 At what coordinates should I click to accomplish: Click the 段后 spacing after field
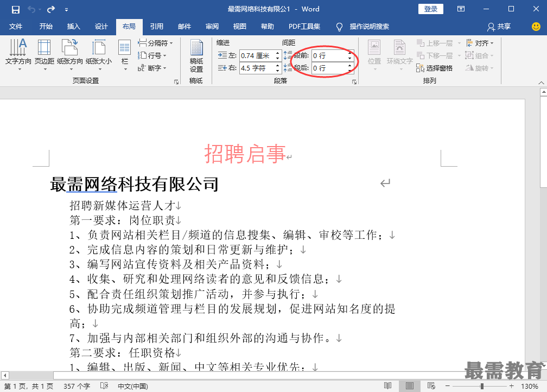[329, 68]
